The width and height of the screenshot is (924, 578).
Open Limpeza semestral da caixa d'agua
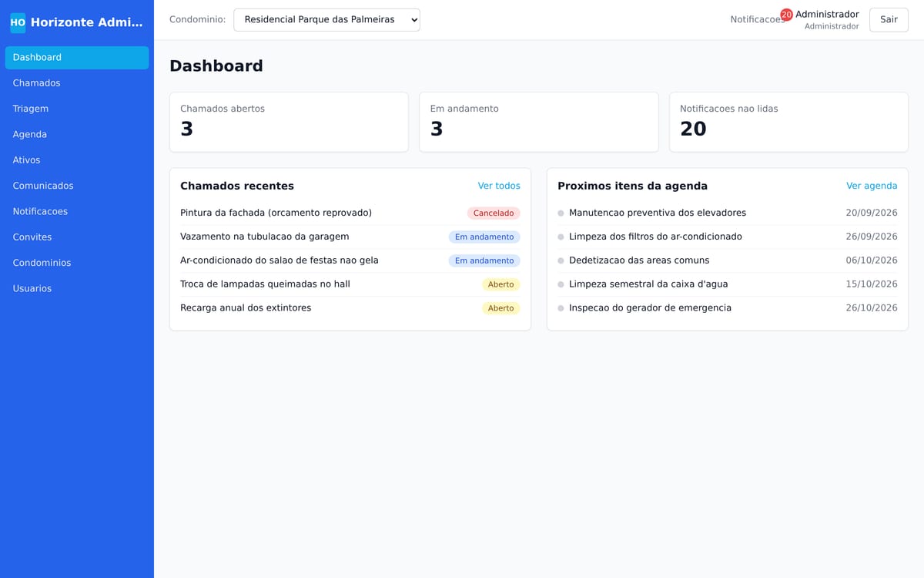(x=648, y=284)
